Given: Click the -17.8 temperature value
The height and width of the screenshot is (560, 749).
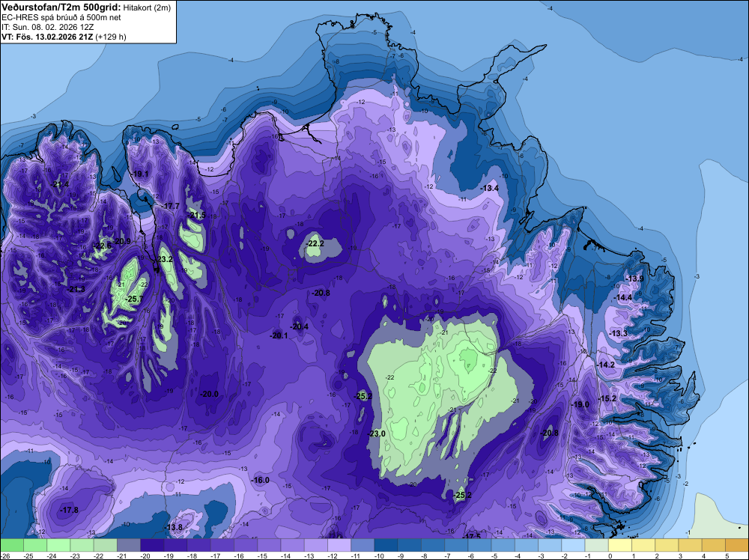Looking at the screenshot, I should click(x=69, y=510).
